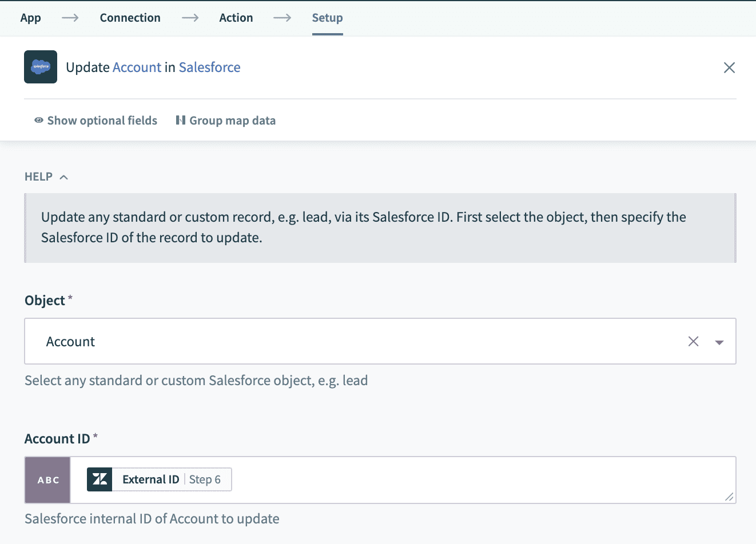Click the Salesforce link in the title
The height and width of the screenshot is (544, 756).
coord(209,67)
